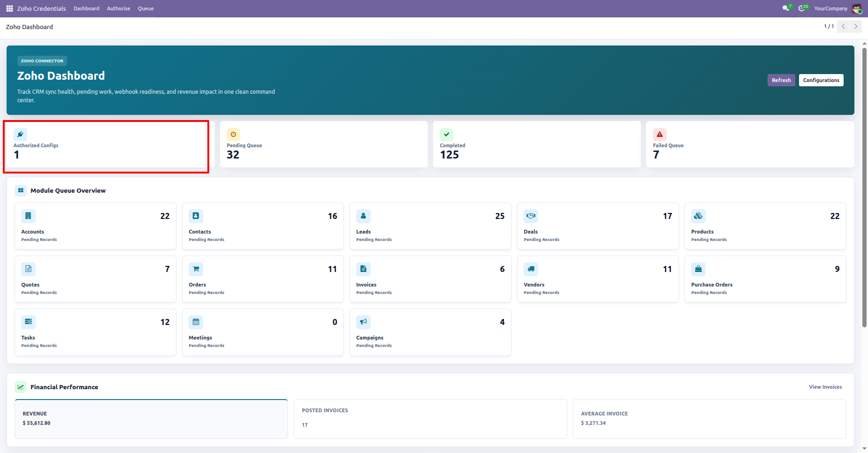
Task: Open the Configurations button
Action: [x=821, y=80]
